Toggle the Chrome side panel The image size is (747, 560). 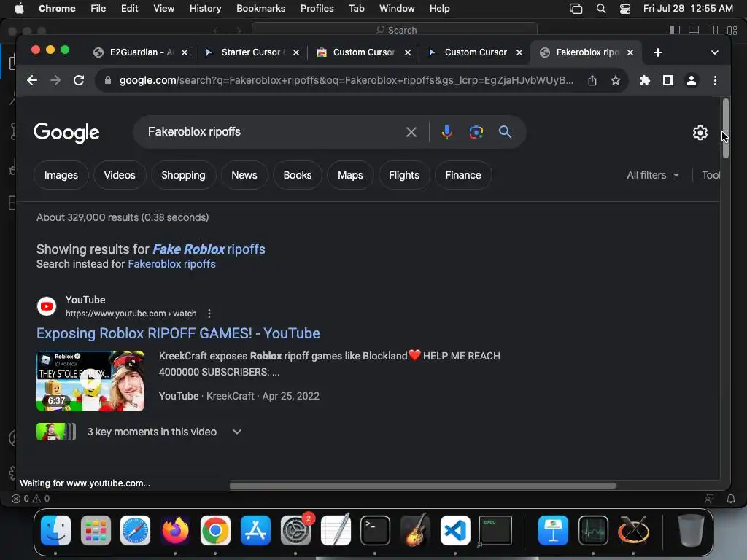(x=668, y=80)
